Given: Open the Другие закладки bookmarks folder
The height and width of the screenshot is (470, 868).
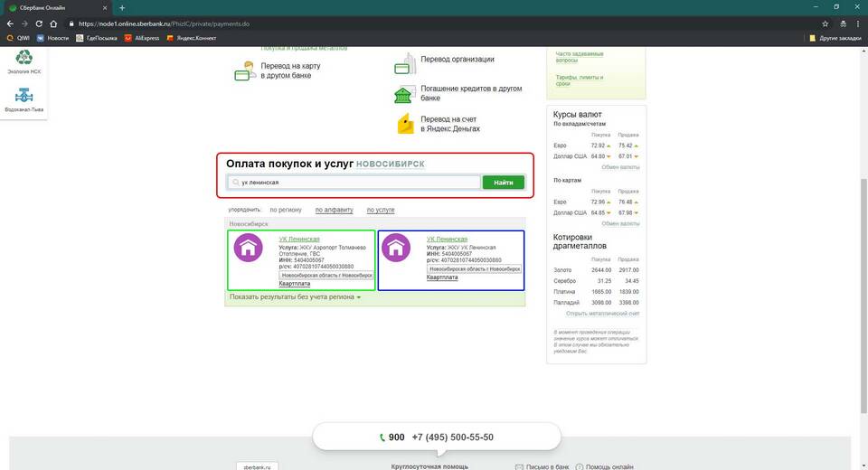Looking at the screenshot, I should tap(835, 38).
